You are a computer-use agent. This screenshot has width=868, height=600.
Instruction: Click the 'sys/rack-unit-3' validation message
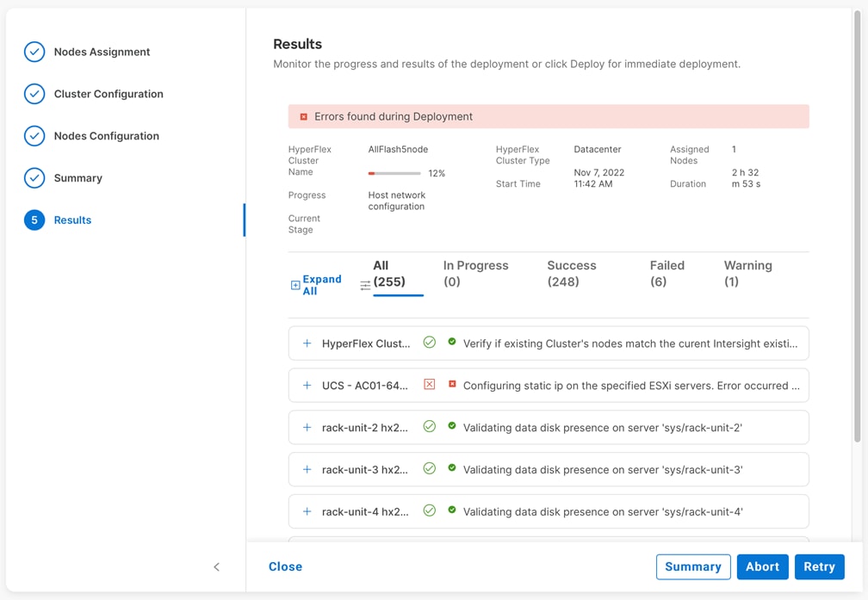(x=603, y=470)
